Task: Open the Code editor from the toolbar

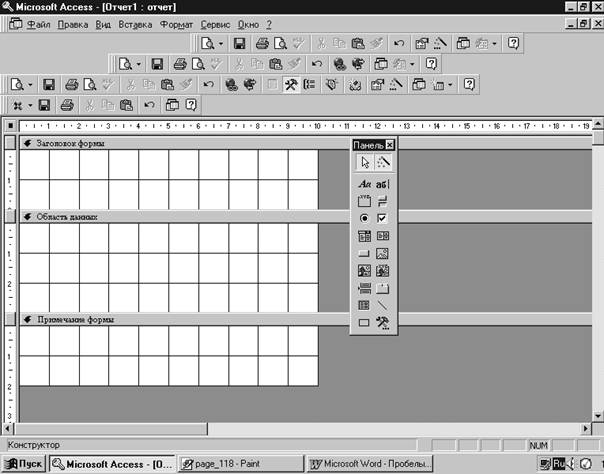Action: coord(355,84)
